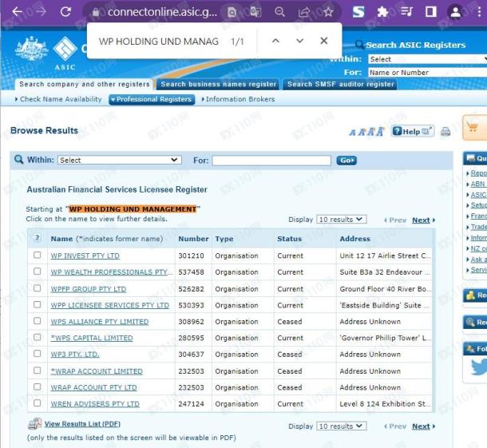487x448 pixels.
Task: Open Help button
Action: click(x=413, y=132)
